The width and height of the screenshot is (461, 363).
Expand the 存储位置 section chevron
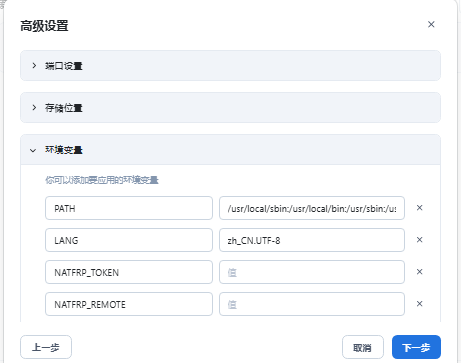point(34,108)
